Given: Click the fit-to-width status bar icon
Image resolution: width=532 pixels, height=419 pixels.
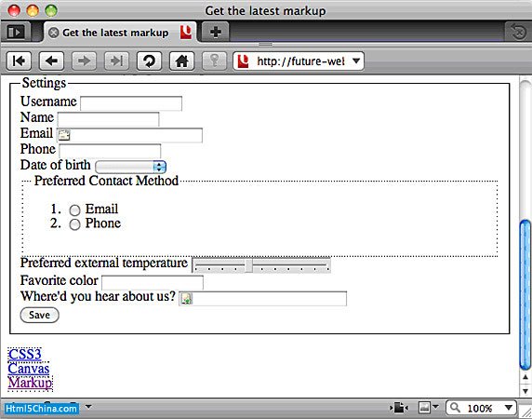Looking at the screenshot, I should point(399,408).
